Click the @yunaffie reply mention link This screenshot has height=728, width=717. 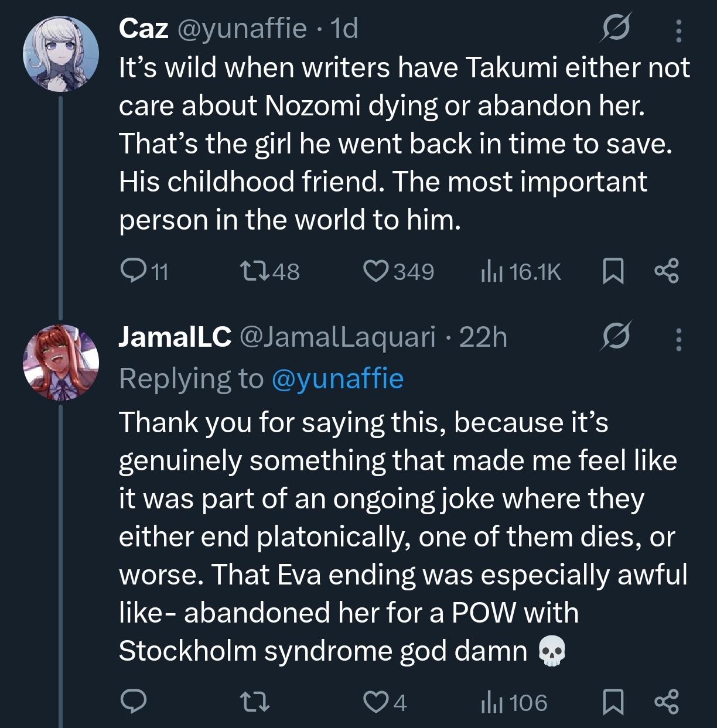(x=337, y=379)
